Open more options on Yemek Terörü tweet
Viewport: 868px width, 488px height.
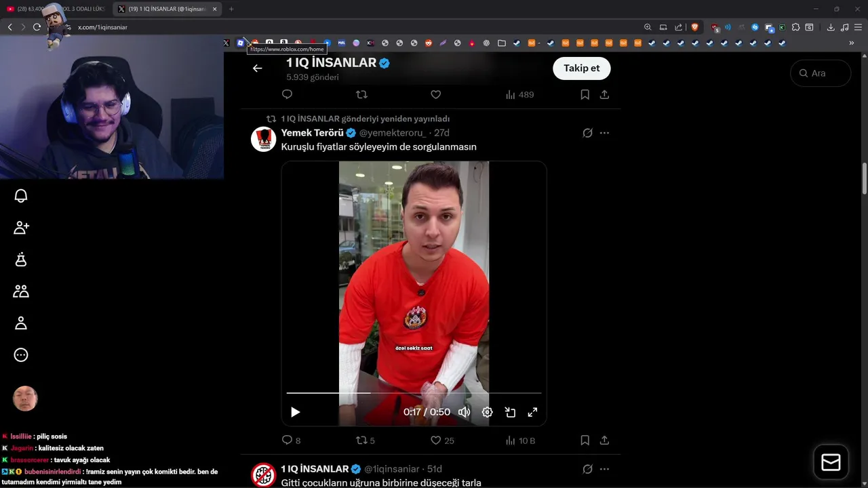tap(604, 133)
